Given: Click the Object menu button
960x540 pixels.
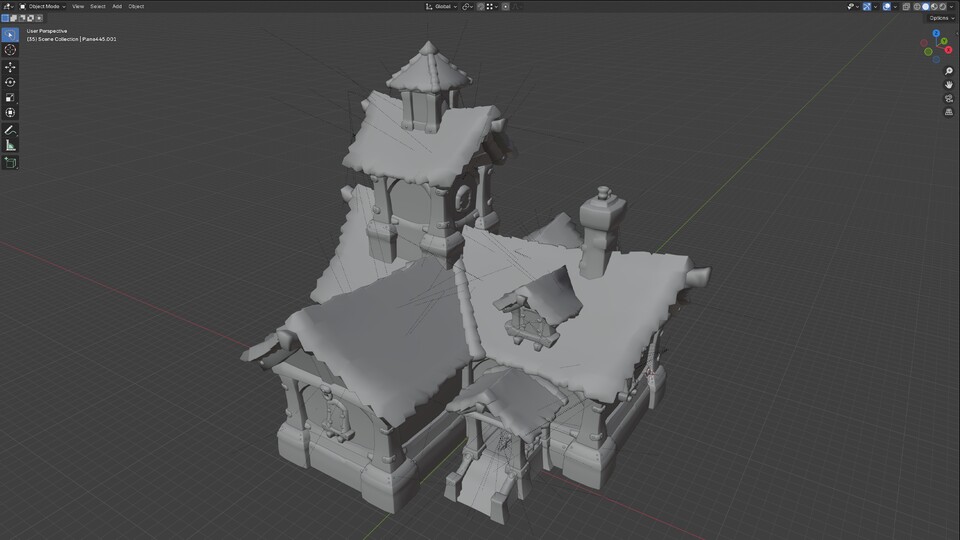Looking at the screenshot, I should (136, 6).
